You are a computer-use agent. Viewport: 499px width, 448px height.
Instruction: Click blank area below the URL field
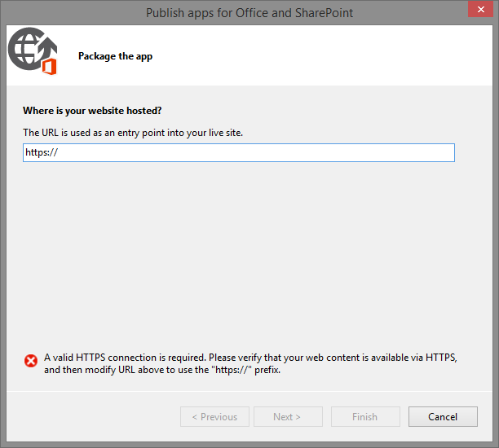tap(245, 244)
